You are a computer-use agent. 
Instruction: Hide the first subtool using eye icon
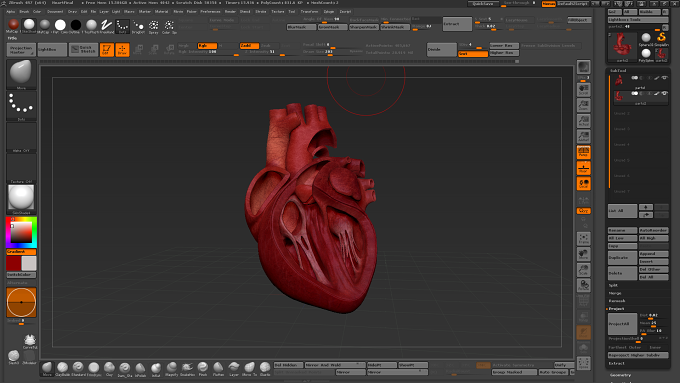664,78
